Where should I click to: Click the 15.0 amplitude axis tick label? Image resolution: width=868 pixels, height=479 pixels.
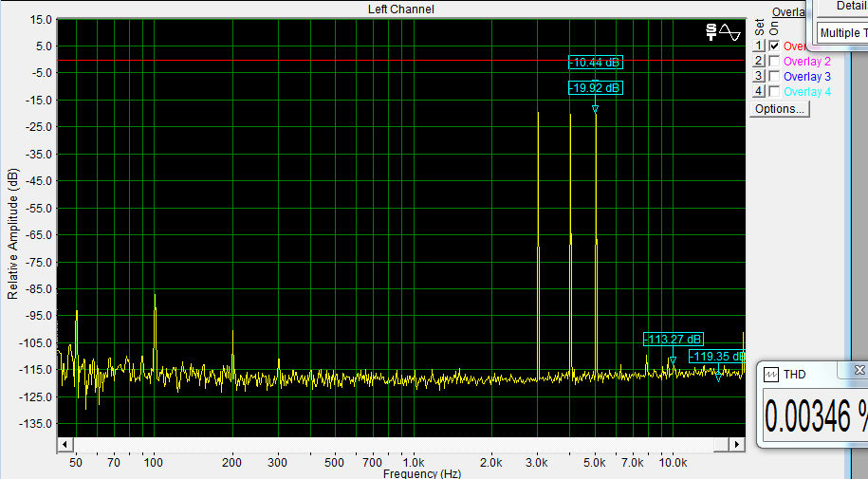(41, 19)
